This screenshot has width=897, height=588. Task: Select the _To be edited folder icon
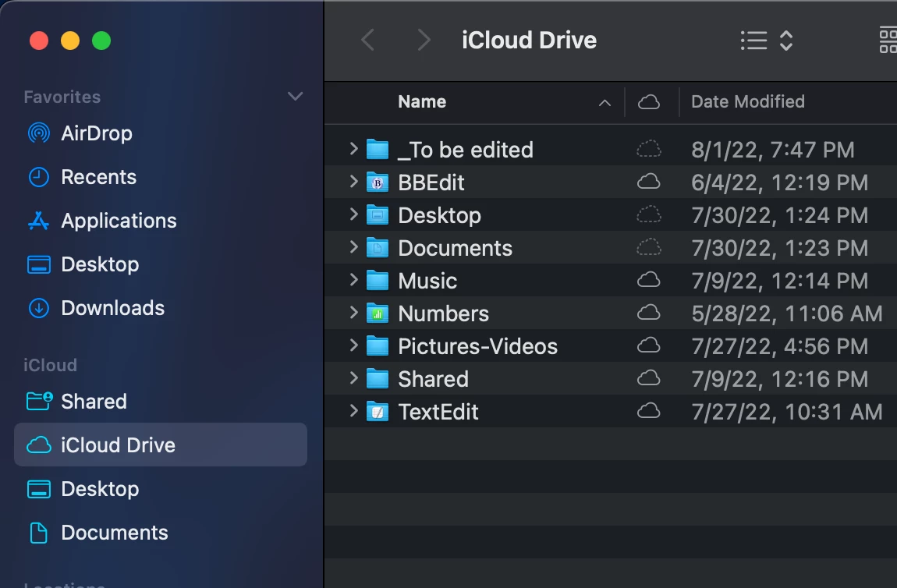pos(378,149)
